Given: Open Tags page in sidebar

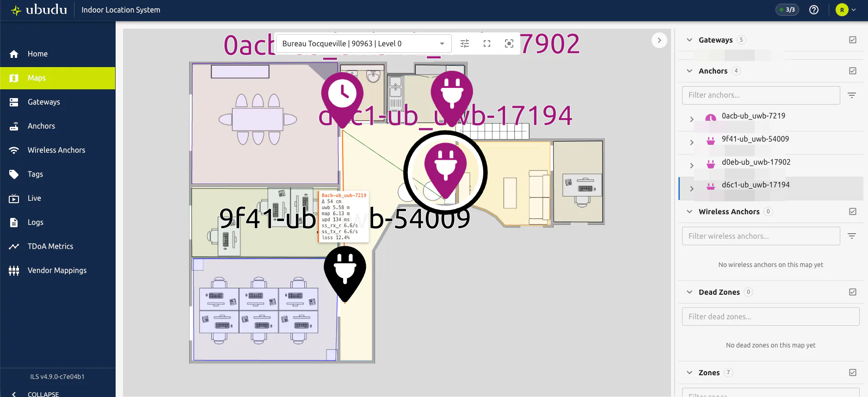Looking at the screenshot, I should [58, 174].
